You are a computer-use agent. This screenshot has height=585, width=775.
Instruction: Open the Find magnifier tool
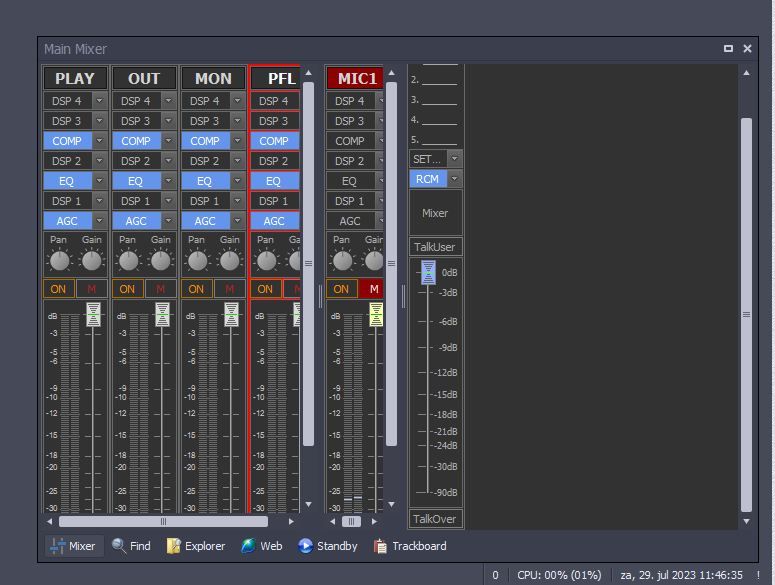119,546
